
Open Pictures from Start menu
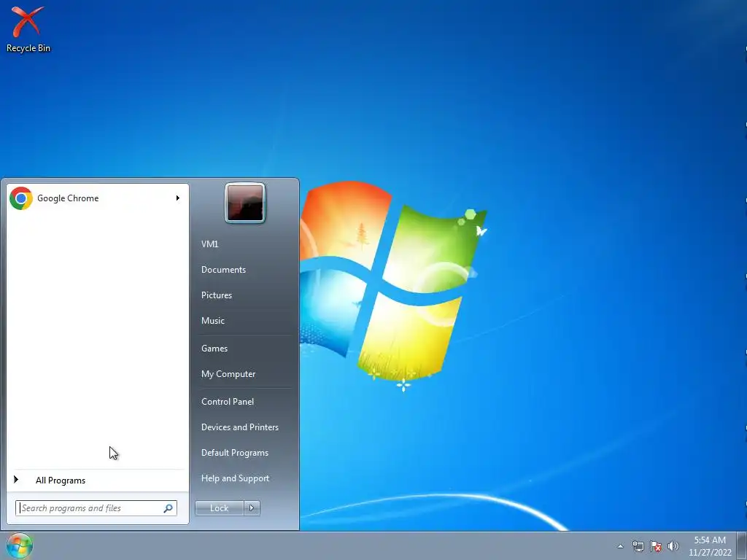pyautogui.click(x=216, y=295)
